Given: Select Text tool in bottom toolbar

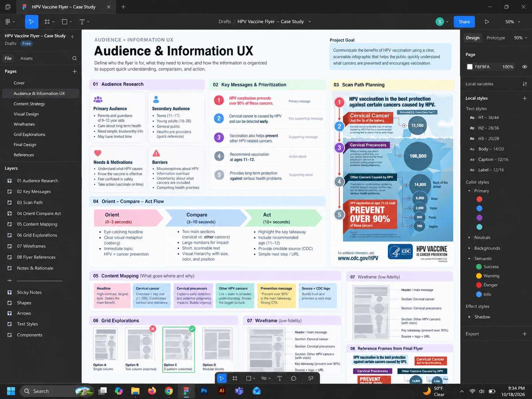Looking at the screenshot, I should coord(280,378).
